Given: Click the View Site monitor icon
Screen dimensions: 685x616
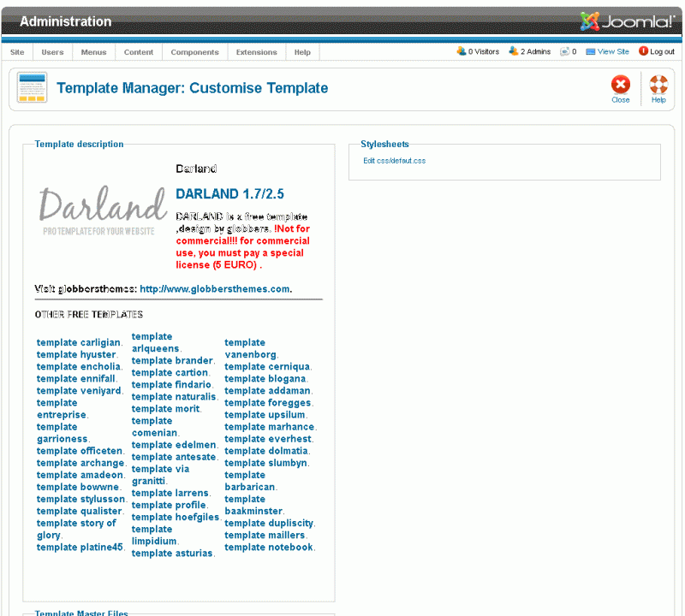Looking at the screenshot, I should 591,51.
